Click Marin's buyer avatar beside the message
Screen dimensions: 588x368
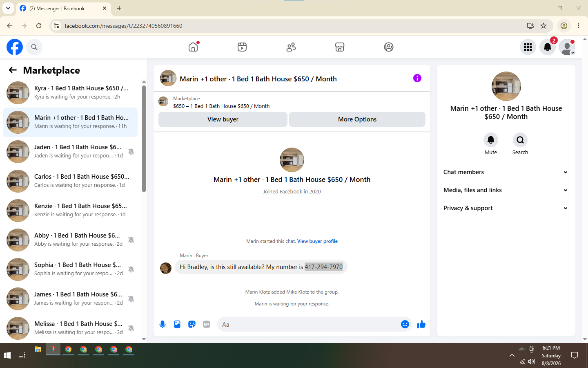pos(166,268)
